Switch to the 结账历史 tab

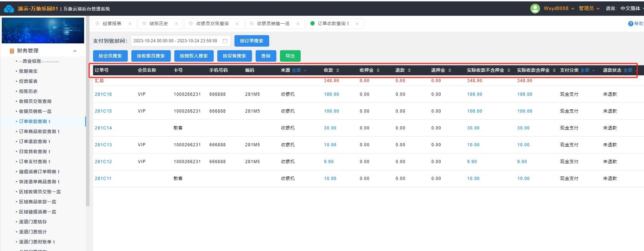pyautogui.click(x=159, y=24)
